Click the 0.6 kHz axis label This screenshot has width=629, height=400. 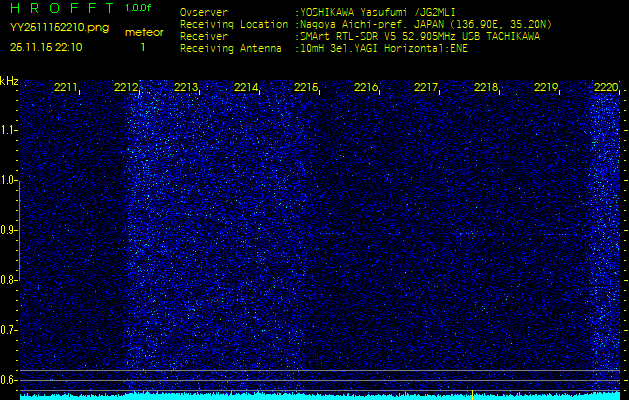coord(7,380)
